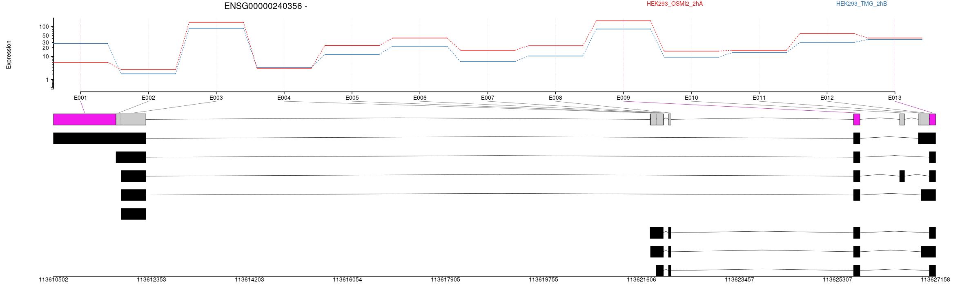Image resolution: width=980 pixels, height=286 pixels.
Task: Click the 30 tick on expression axis
Action: coord(46,42)
